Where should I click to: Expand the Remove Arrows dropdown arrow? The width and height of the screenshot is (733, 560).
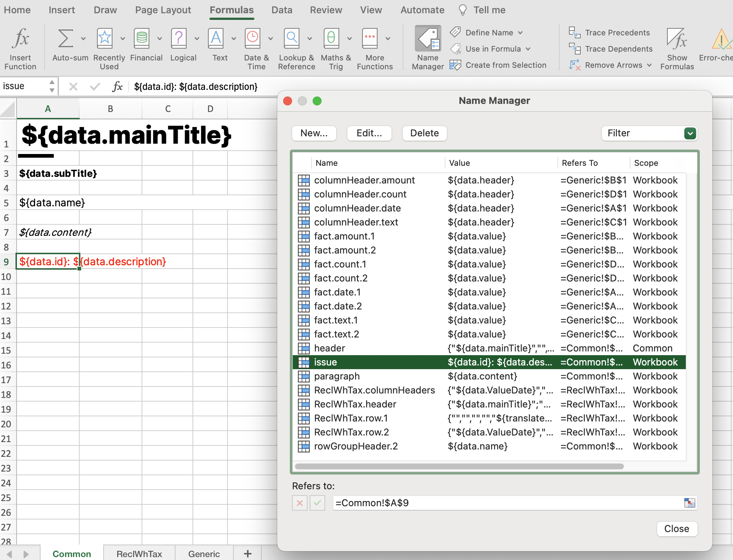(x=649, y=65)
